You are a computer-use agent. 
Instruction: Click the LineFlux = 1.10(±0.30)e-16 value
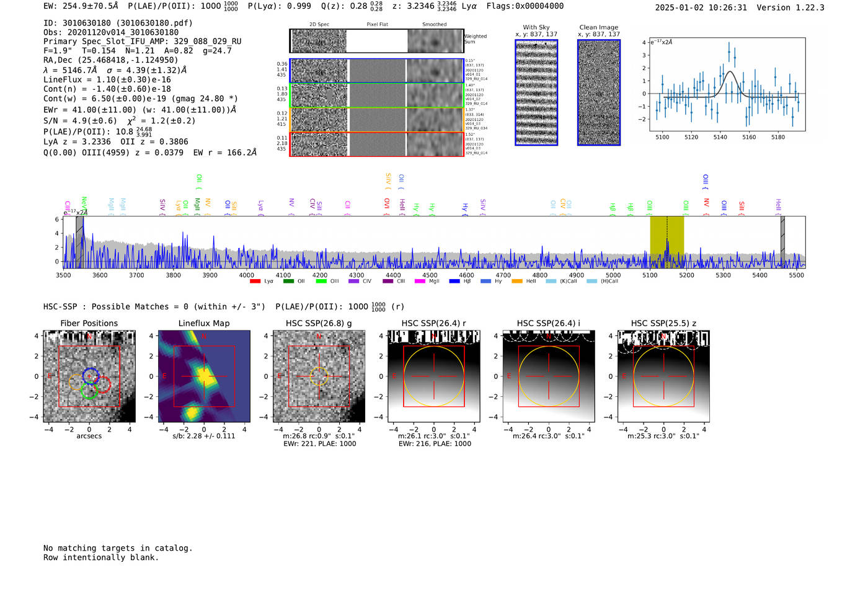tap(107, 79)
